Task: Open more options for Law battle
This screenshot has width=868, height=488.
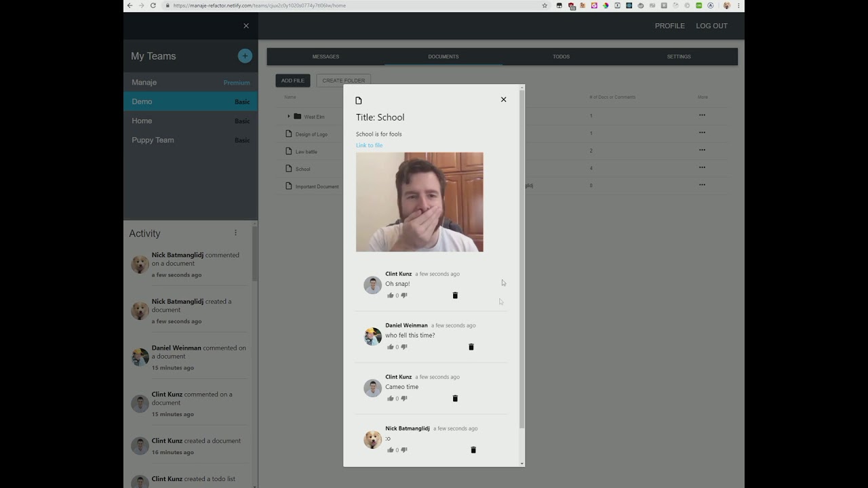Action: (702, 150)
